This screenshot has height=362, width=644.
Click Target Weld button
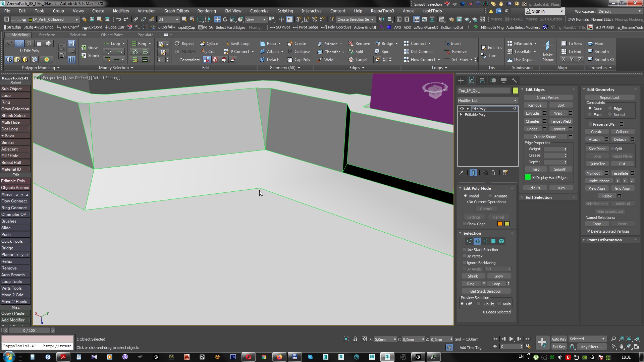560,121
